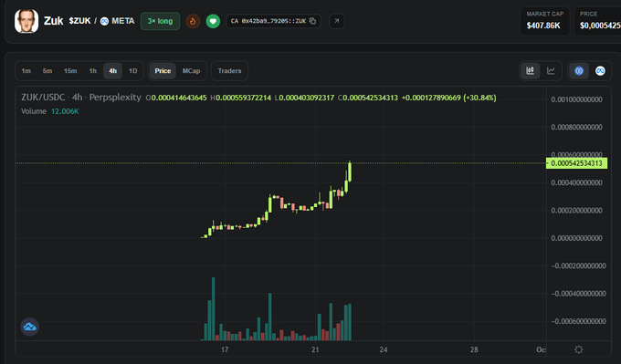Copy the contract address using copy icon
Viewport: 621px width, 364px height.
coord(312,21)
